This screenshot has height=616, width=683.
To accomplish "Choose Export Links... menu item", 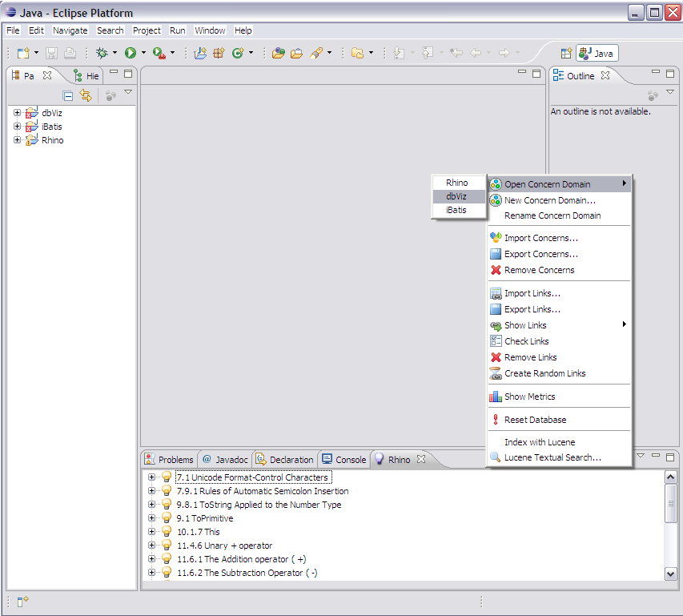I will tap(560, 309).
